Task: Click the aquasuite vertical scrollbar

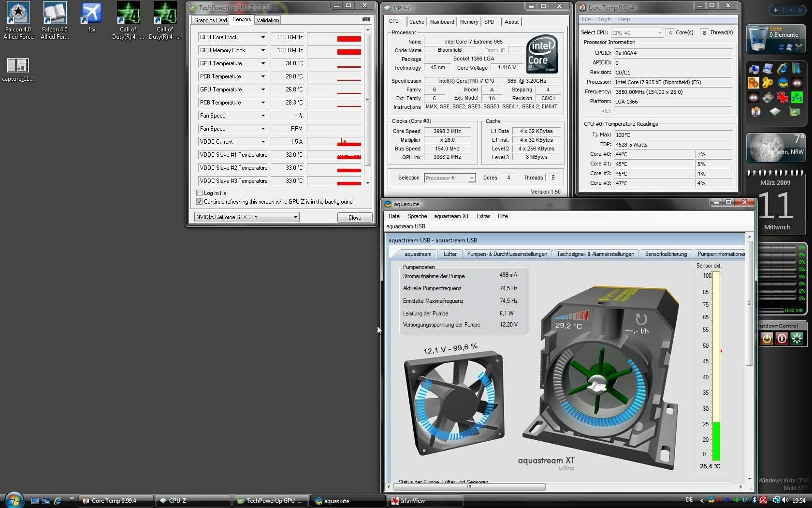Action: pyautogui.click(x=750, y=357)
